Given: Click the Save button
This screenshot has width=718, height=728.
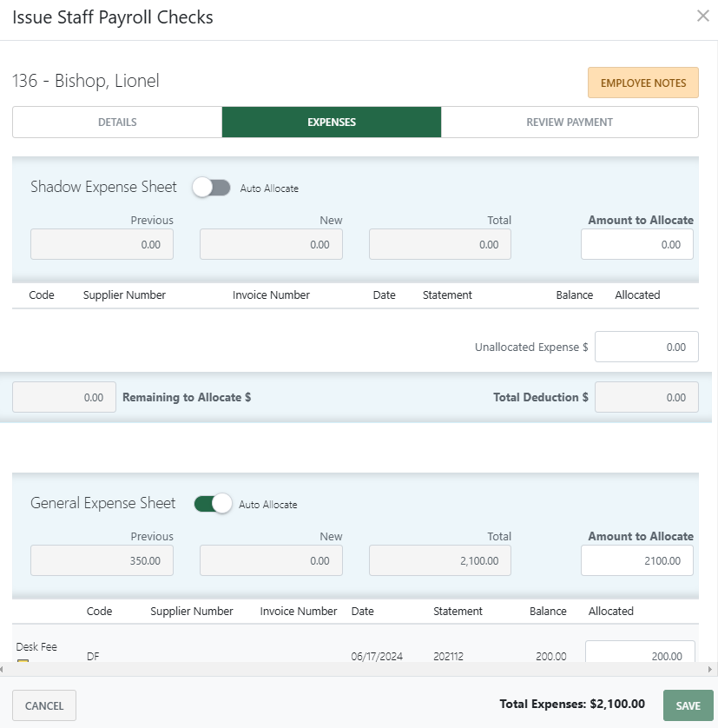Looking at the screenshot, I should (688, 705).
